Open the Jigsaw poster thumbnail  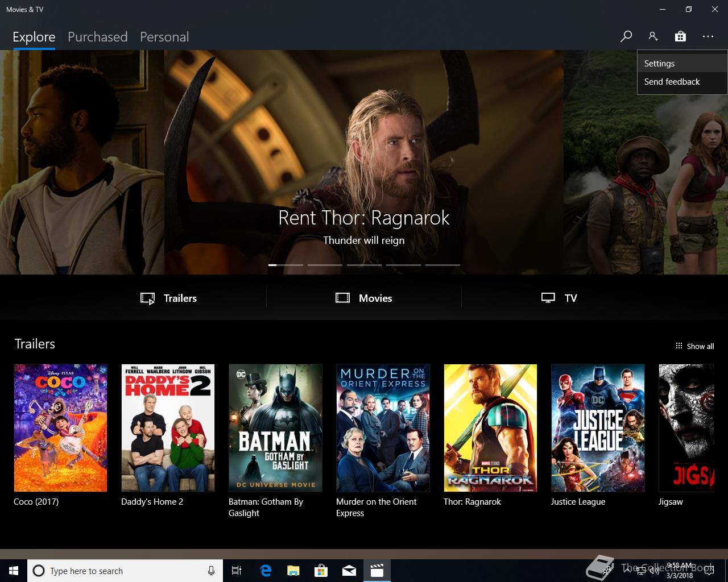(x=686, y=428)
